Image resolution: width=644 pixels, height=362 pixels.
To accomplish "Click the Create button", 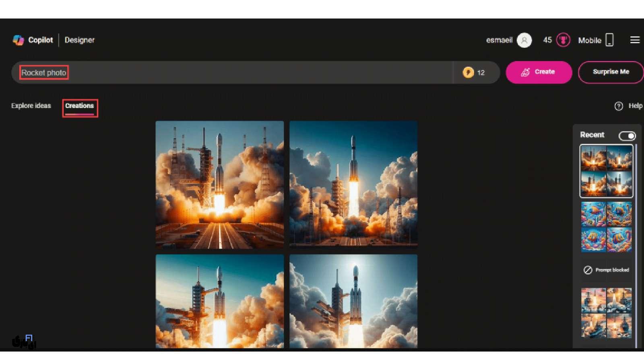I will click(x=539, y=72).
